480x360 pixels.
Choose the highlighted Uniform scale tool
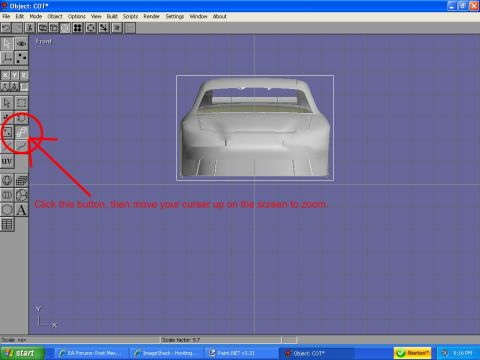(21, 132)
